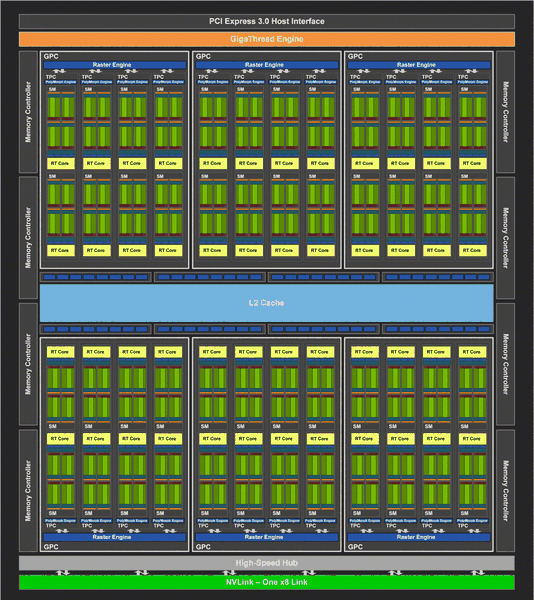
Task: Click the GPC label of the top-right cluster
Action: 355,56
